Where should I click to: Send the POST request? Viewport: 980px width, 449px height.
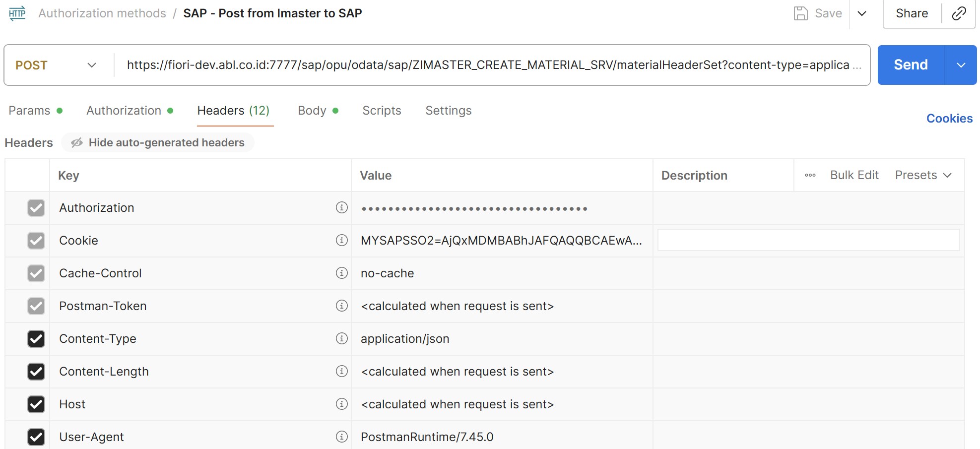pos(911,65)
